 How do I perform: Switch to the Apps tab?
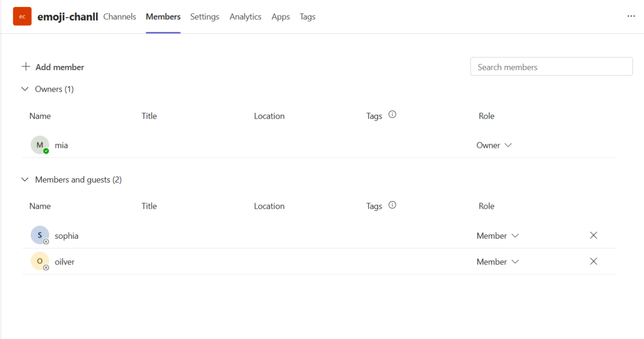(x=280, y=17)
